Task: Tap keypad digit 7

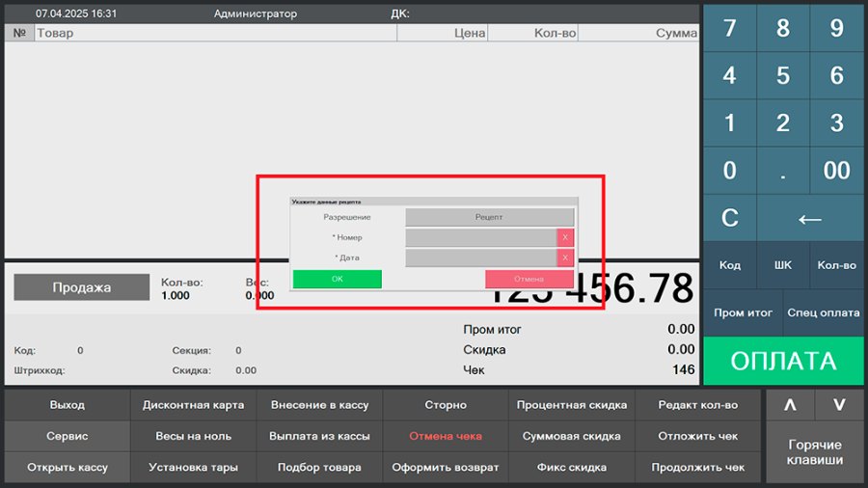Action: tap(730, 28)
